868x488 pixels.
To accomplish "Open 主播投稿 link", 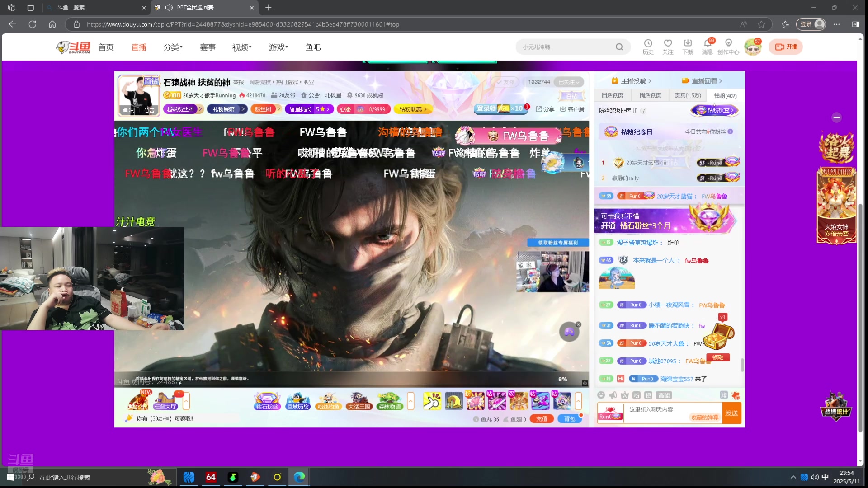I will click(x=631, y=81).
